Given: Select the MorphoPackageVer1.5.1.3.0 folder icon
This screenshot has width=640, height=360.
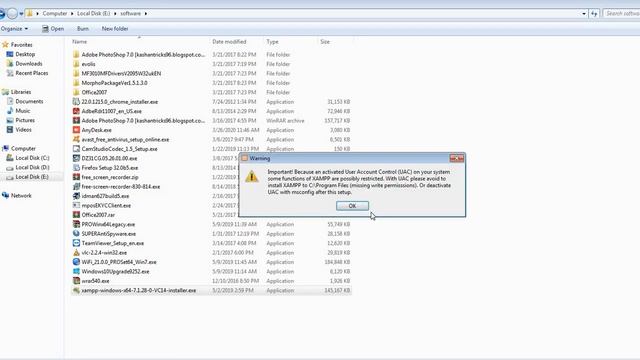Looking at the screenshot, I should [76, 83].
